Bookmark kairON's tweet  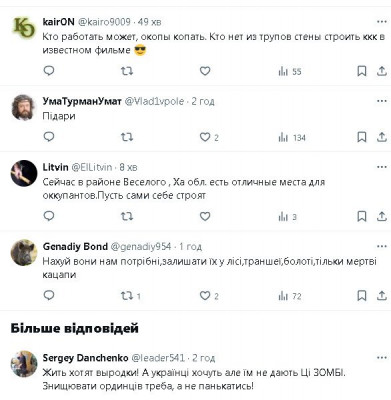(x=362, y=71)
